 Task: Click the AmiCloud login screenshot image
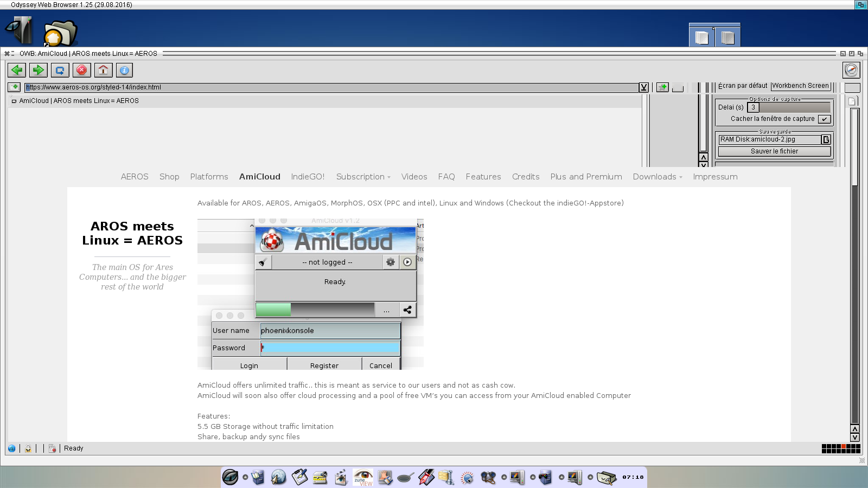(x=310, y=294)
